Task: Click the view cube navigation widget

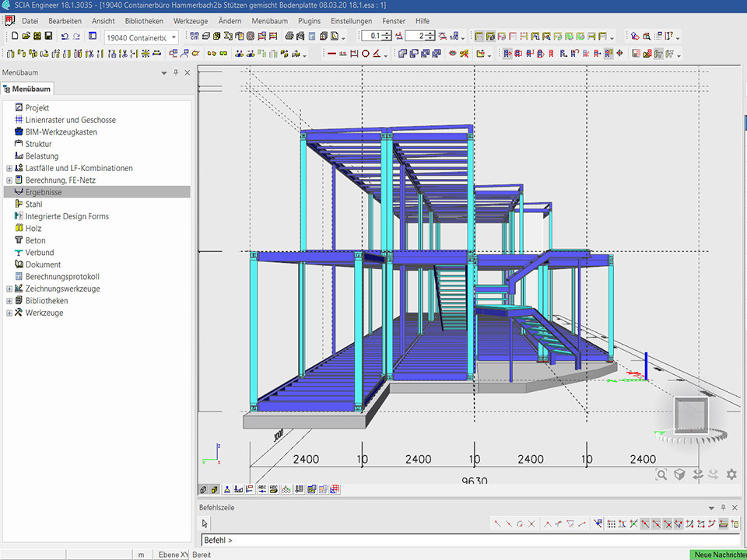Action: click(x=690, y=415)
